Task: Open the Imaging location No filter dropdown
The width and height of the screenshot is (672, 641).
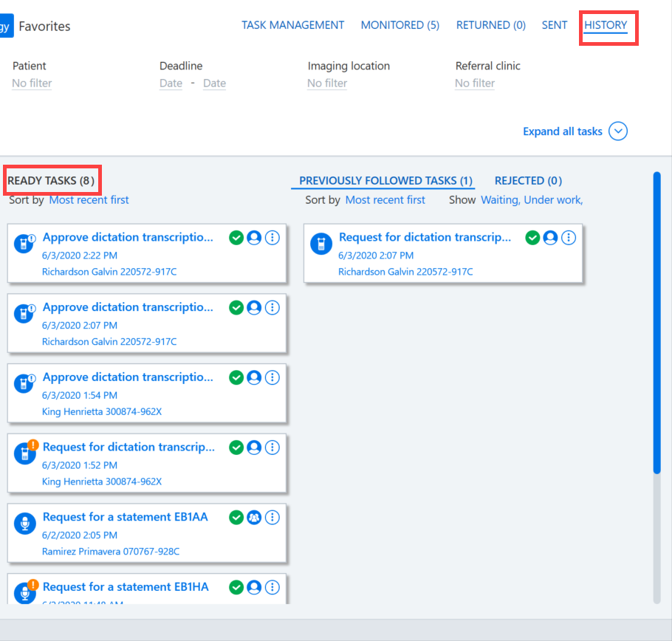Action: point(327,83)
